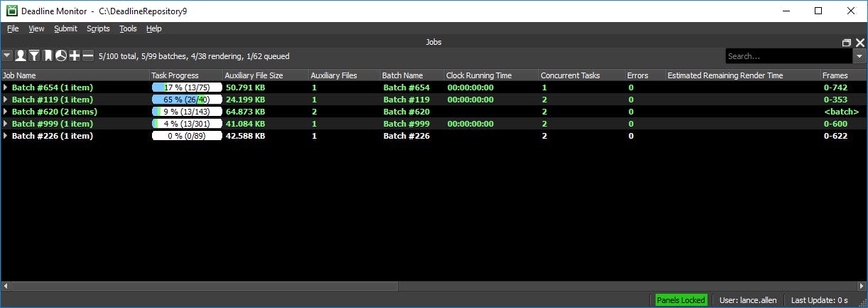Screen dimensions: 868x308
Task: Click the 9 % (13/143) progress bar
Action: click(x=187, y=112)
